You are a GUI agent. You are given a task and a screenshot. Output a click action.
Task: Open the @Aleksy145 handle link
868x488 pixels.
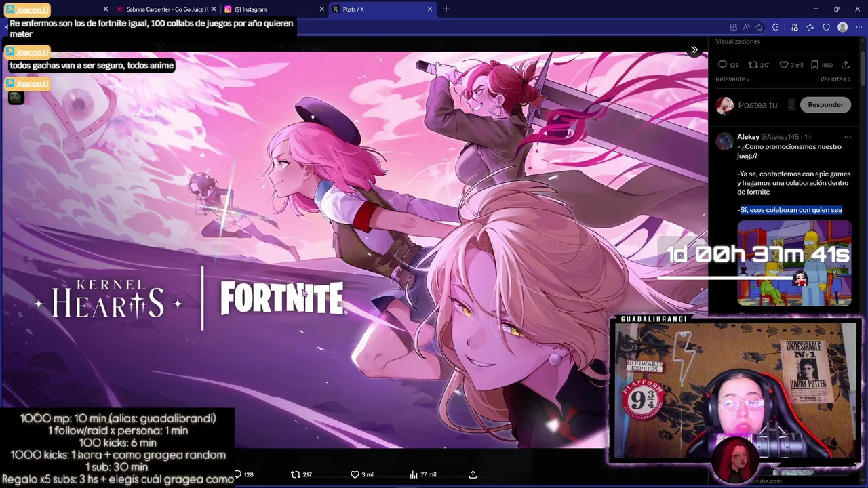click(x=780, y=137)
